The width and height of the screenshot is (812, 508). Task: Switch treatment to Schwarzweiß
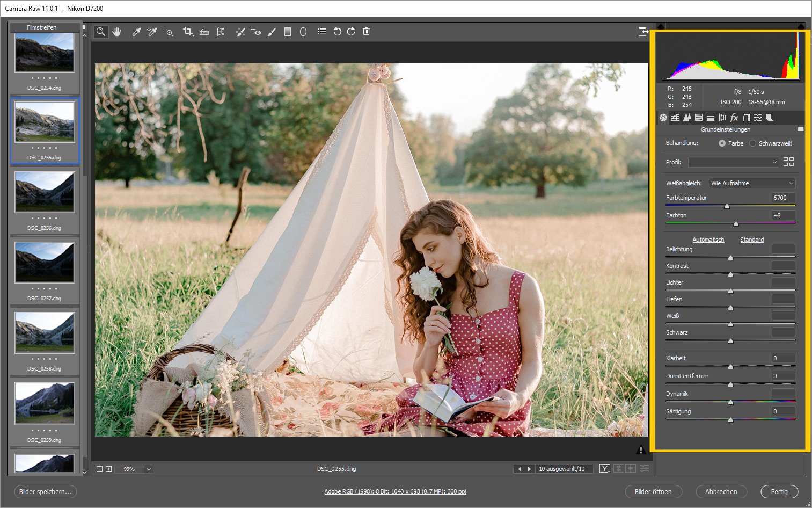point(753,143)
